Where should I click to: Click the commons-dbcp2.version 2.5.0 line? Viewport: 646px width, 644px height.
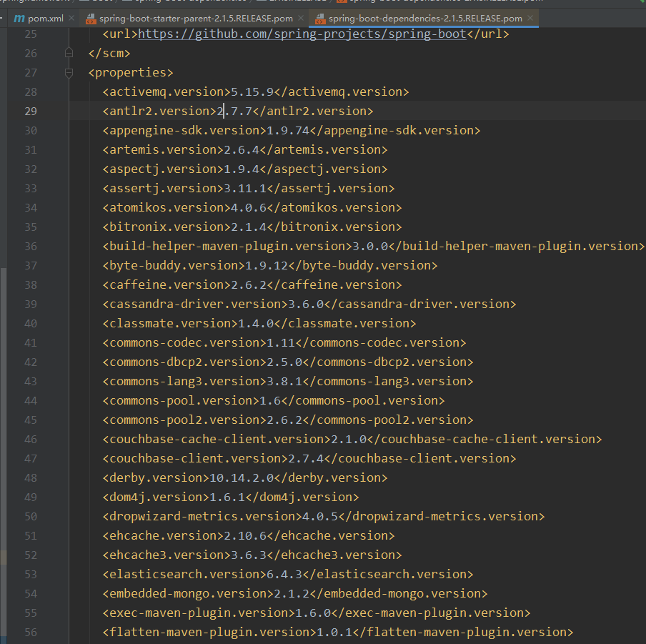point(288,362)
